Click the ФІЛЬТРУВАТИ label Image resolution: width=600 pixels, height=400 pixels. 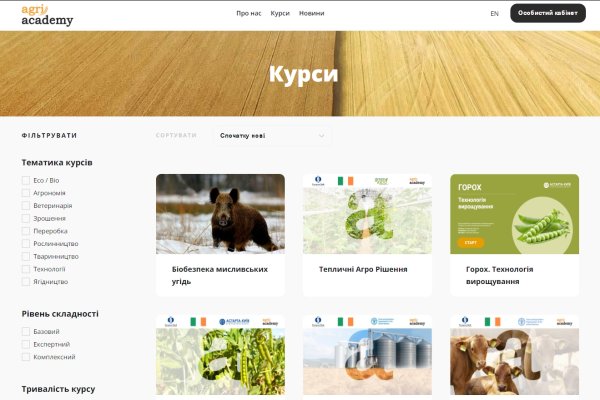(x=49, y=136)
